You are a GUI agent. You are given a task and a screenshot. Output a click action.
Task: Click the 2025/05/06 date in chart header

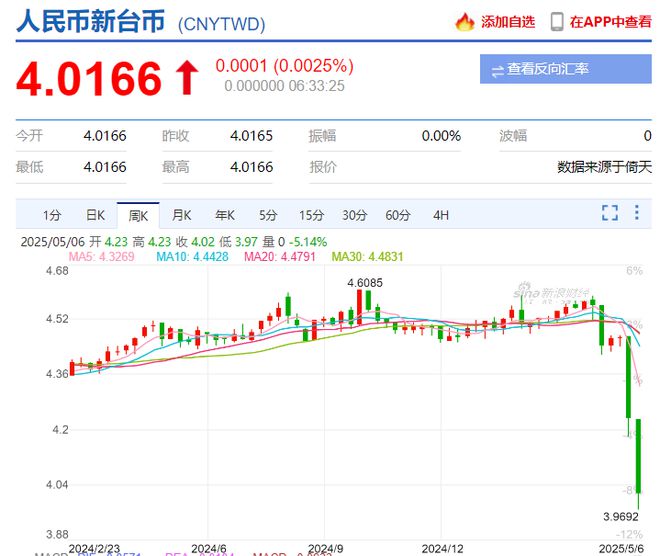pyautogui.click(x=53, y=242)
